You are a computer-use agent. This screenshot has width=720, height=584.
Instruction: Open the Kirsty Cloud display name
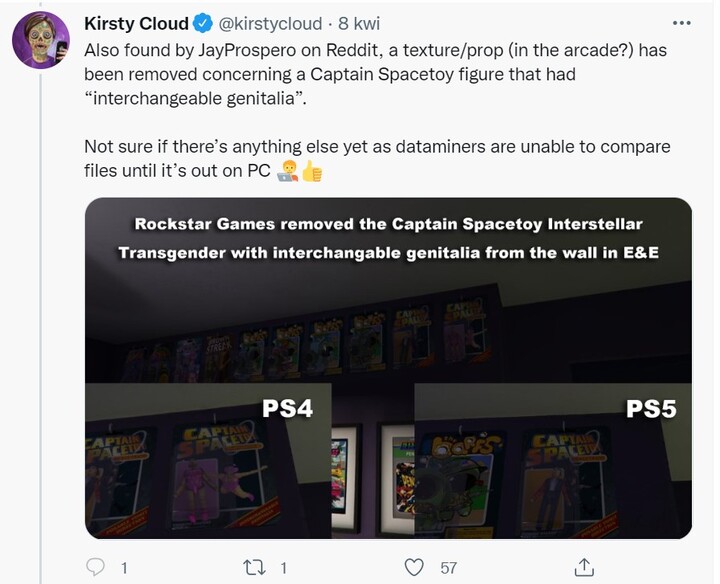click(136, 23)
